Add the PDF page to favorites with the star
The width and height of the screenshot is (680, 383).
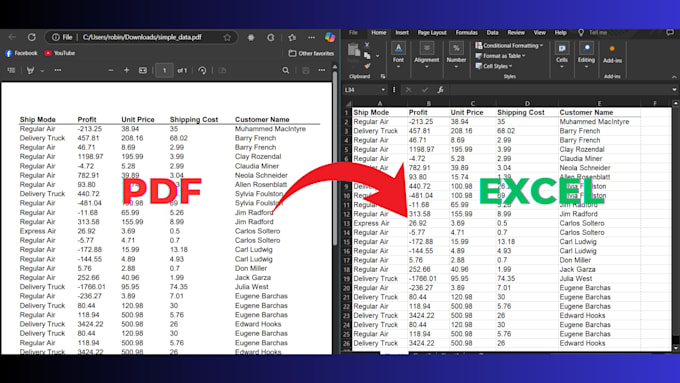(x=227, y=37)
